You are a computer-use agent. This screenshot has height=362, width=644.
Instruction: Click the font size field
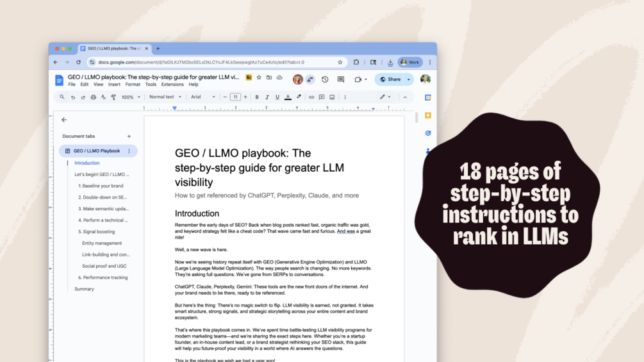coord(235,97)
